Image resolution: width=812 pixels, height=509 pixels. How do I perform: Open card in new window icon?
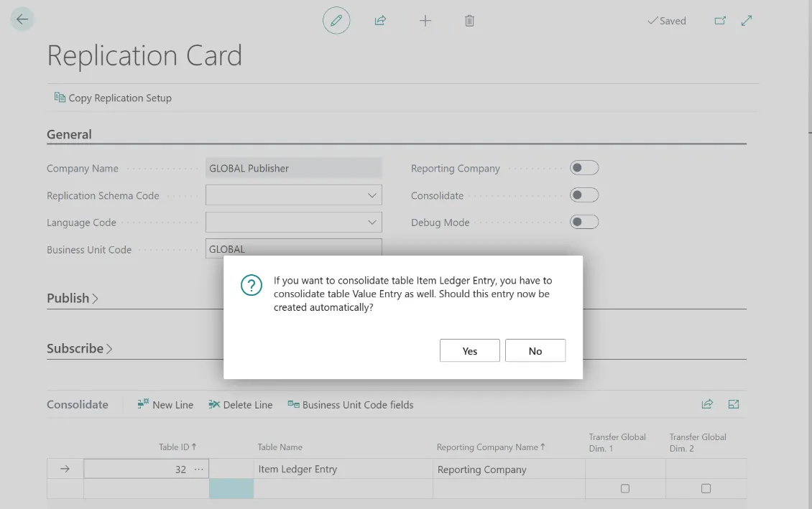pyautogui.click(x=720, y=21)
